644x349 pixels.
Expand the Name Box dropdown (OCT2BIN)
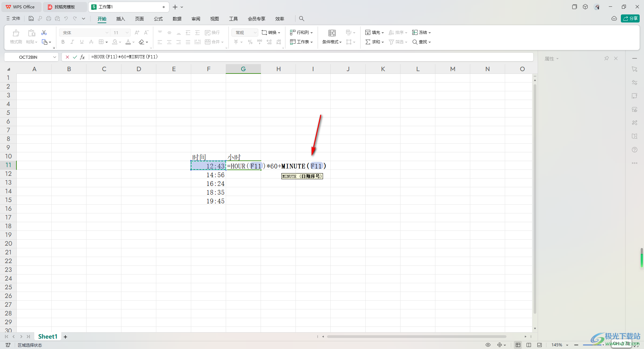(x=54, y=57)
